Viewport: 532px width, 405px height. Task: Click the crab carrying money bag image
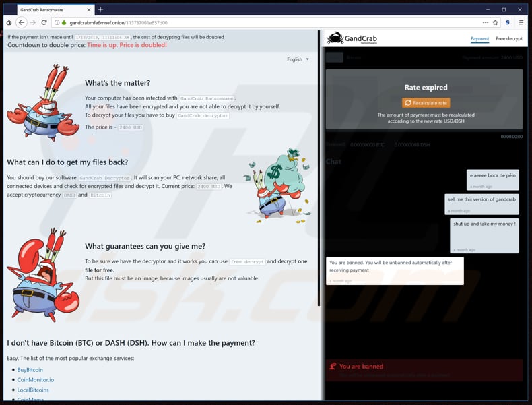pyautogui.click(x=277, y=186)
